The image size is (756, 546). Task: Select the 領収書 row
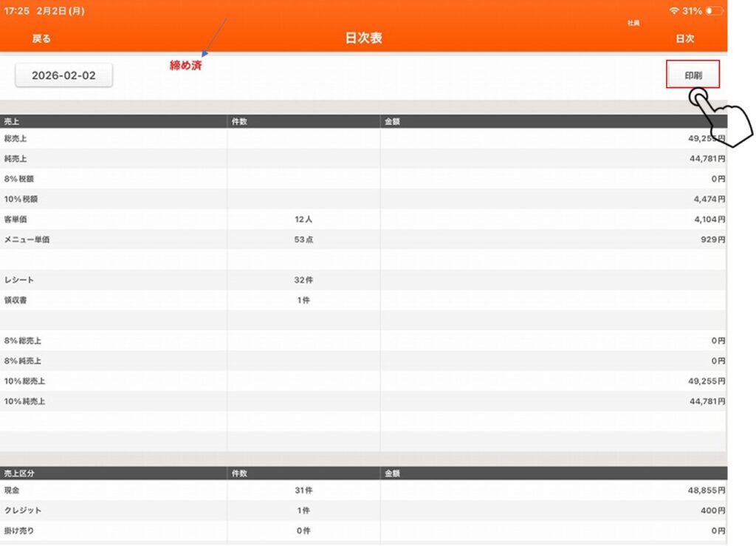point(363,301)
